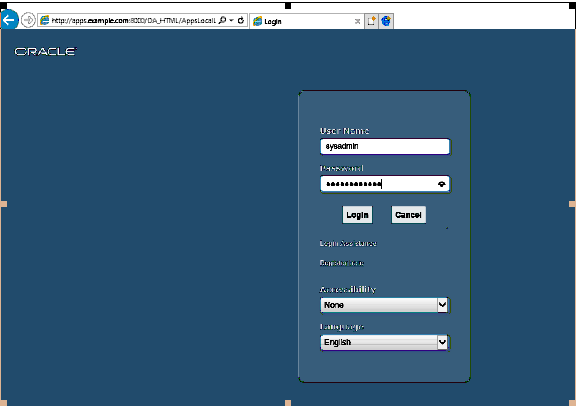The image size is (578, 406).
Task: Expand the Language dropdown showing English
Action: [384, 342]
